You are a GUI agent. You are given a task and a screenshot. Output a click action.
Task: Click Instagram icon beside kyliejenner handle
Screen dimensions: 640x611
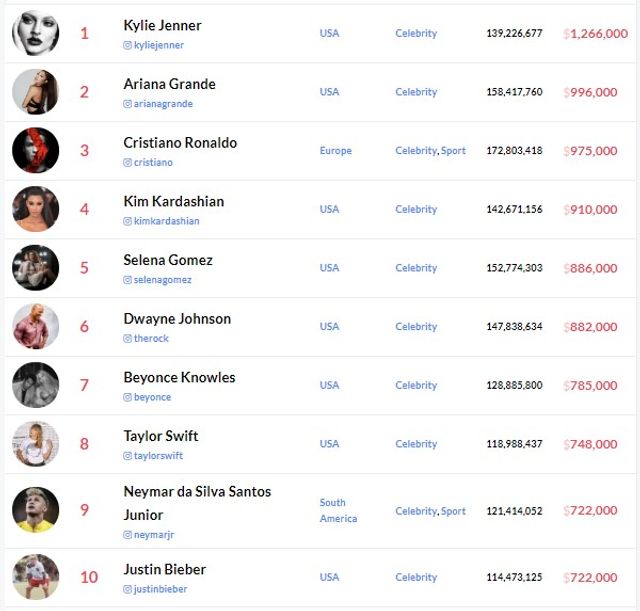point(128,46)
